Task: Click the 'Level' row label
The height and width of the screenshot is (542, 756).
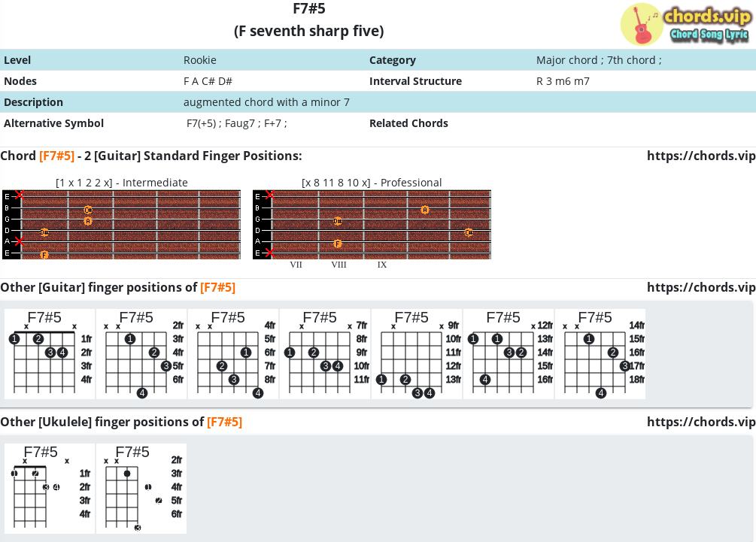Action: coord(17,60)
